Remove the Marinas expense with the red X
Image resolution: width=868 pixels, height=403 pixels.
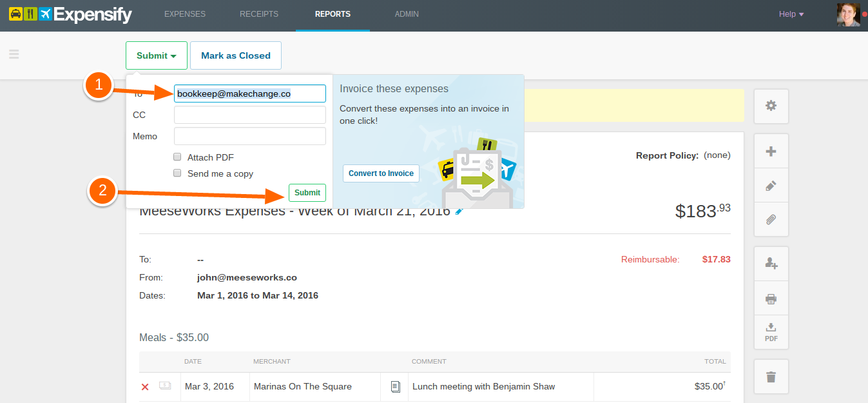[145, 386]
